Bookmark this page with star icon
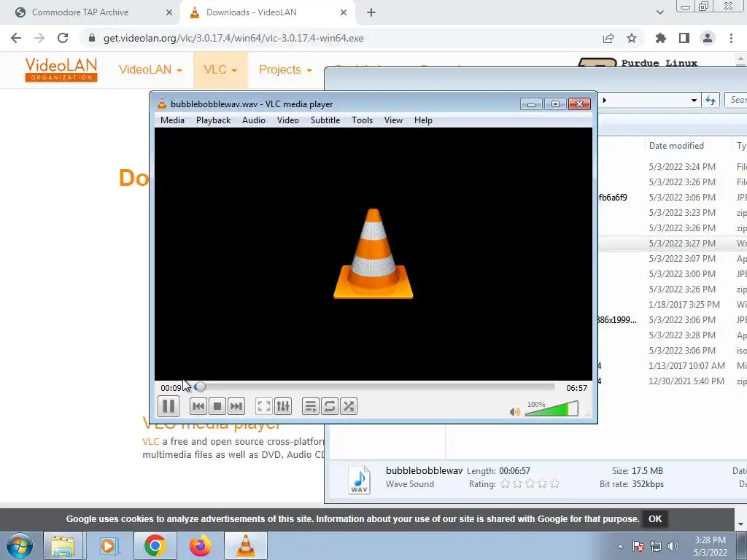This screenshot has width=747, height=560. tap(632, 38)
